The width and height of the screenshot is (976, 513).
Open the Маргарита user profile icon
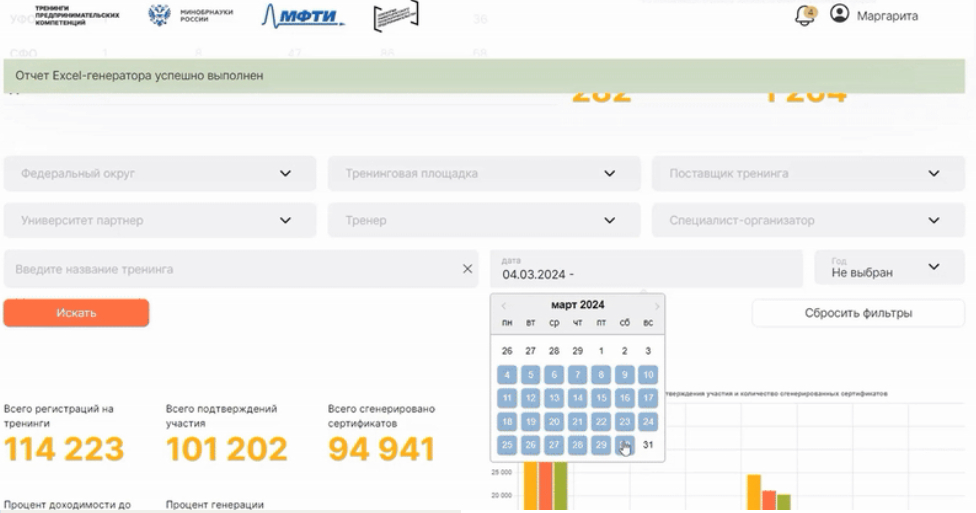pos(839,14)
